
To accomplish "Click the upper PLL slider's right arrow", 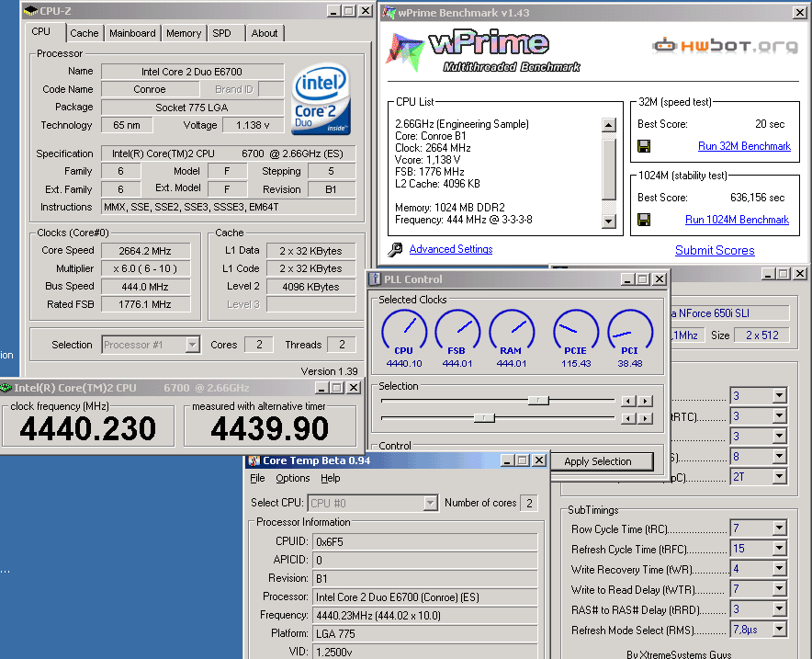I will (x=645, y=401).
